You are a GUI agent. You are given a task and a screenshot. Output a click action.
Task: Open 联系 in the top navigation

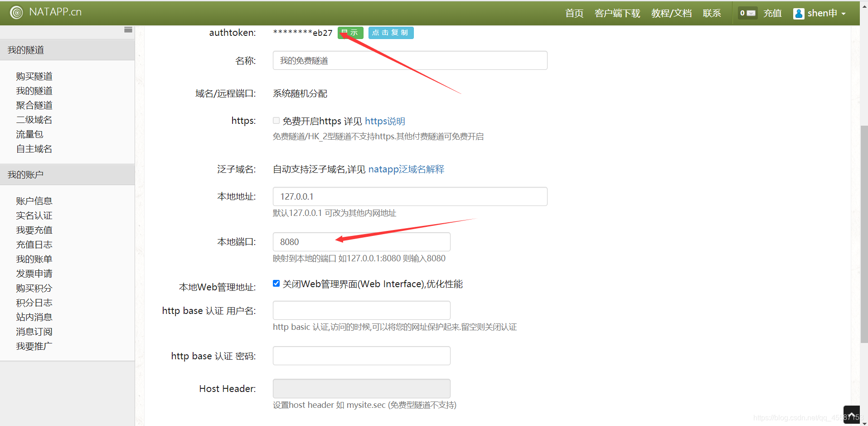pos(712,13)
